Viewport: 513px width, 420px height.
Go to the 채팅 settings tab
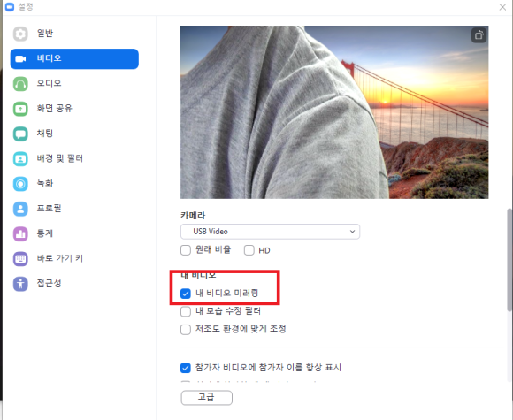45,134
